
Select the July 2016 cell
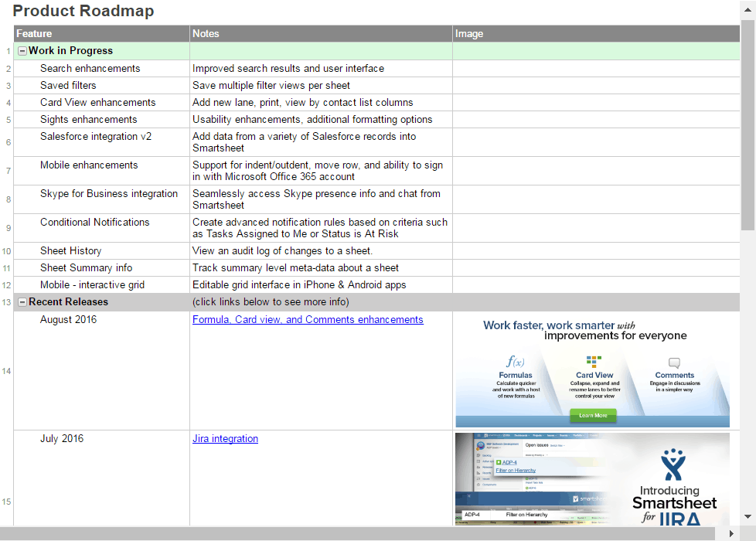102,478
